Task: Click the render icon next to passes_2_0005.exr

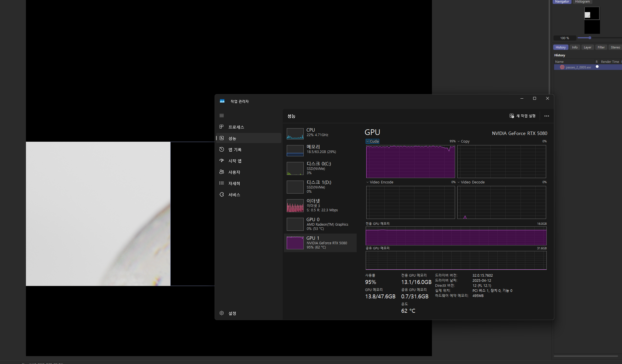Action: click(562, 67)
